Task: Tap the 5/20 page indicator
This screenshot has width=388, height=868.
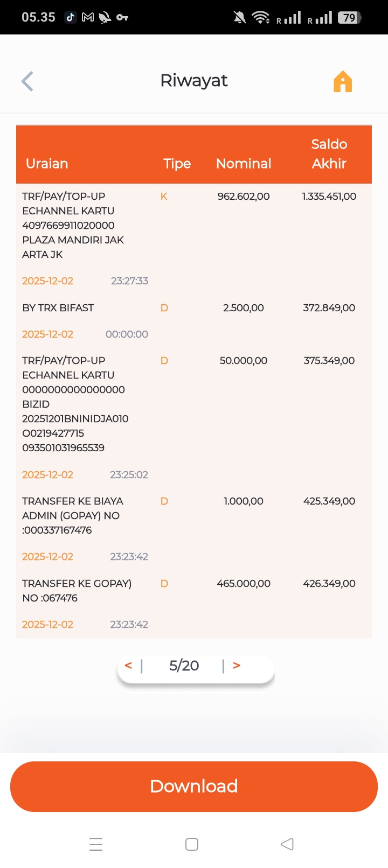Action: pos(184,666)
